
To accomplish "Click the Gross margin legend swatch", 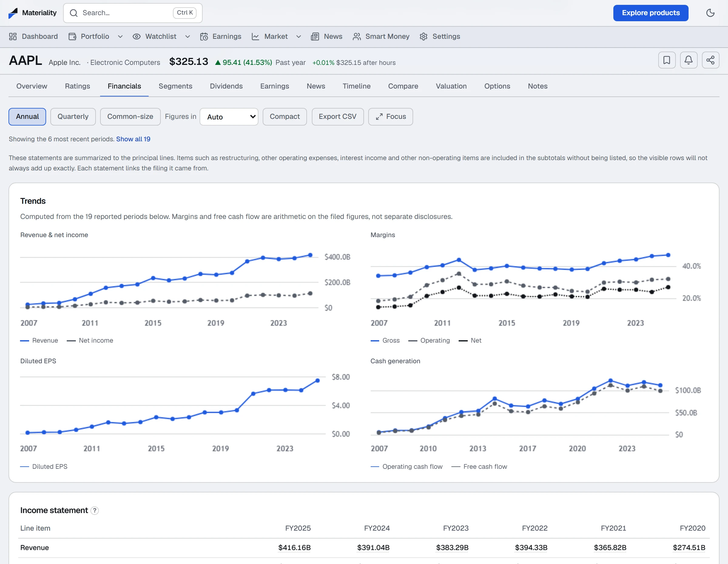I will 375,341.
